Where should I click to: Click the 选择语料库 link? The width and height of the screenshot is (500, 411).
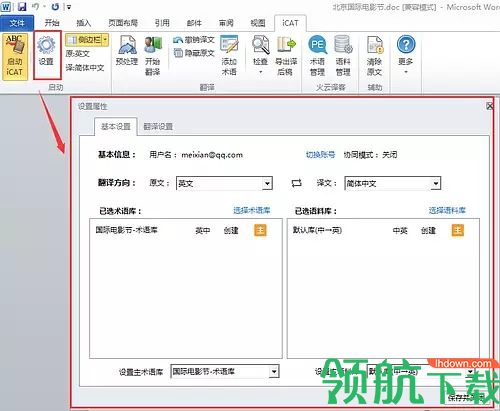click(x=447, y=210)
